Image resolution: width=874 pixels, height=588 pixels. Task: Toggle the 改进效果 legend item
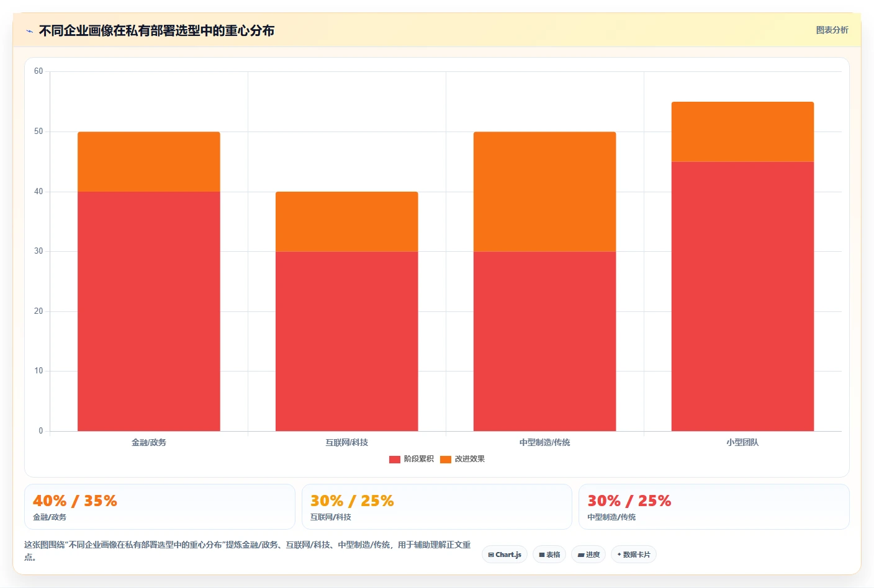462,459
